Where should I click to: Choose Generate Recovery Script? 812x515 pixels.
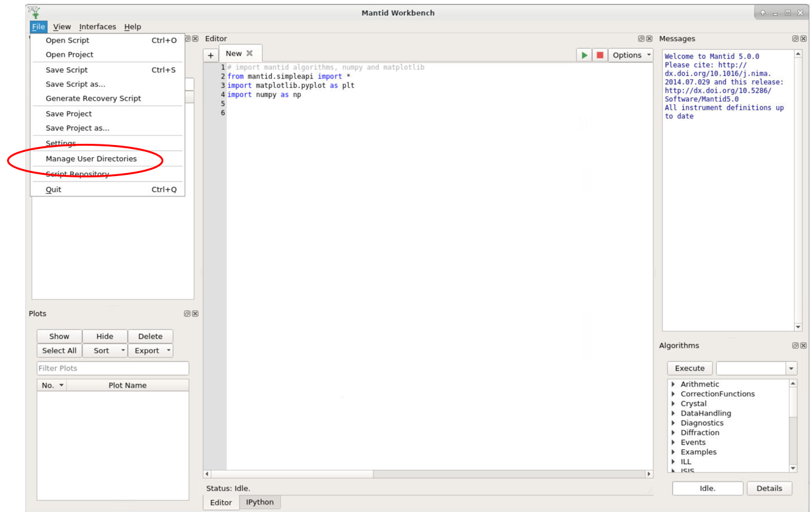pyautogui.click(x=108, y=98)
